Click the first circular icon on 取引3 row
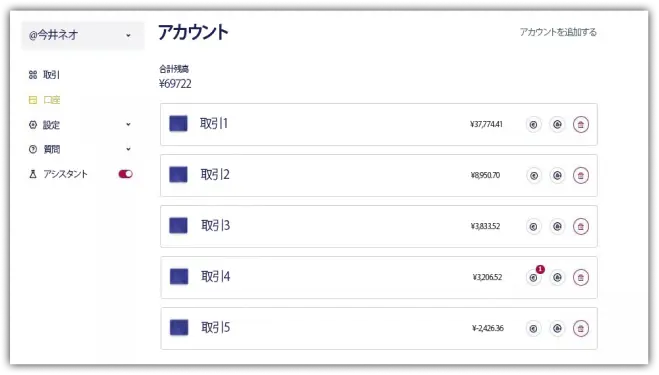659x375 pixels. 533,227
